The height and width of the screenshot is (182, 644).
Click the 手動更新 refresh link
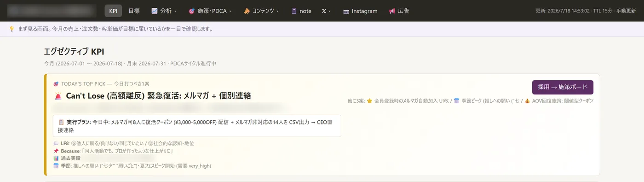(x=626, y=11)
